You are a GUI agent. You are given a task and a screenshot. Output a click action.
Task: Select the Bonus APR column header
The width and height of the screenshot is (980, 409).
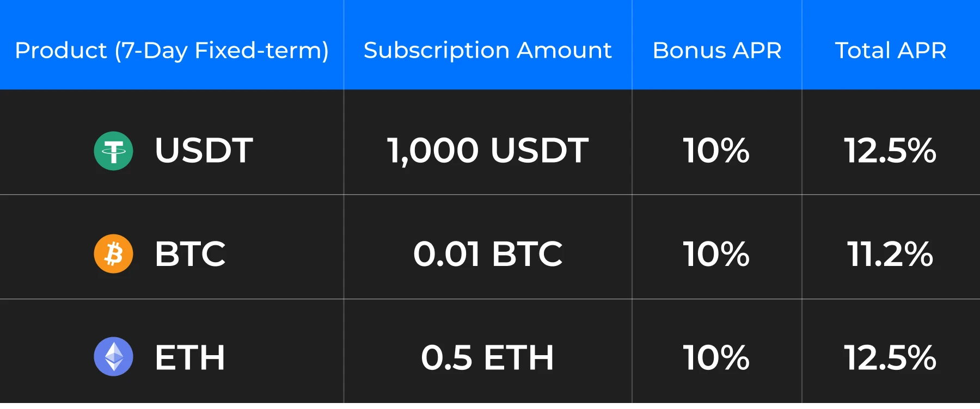pos(716,51)
